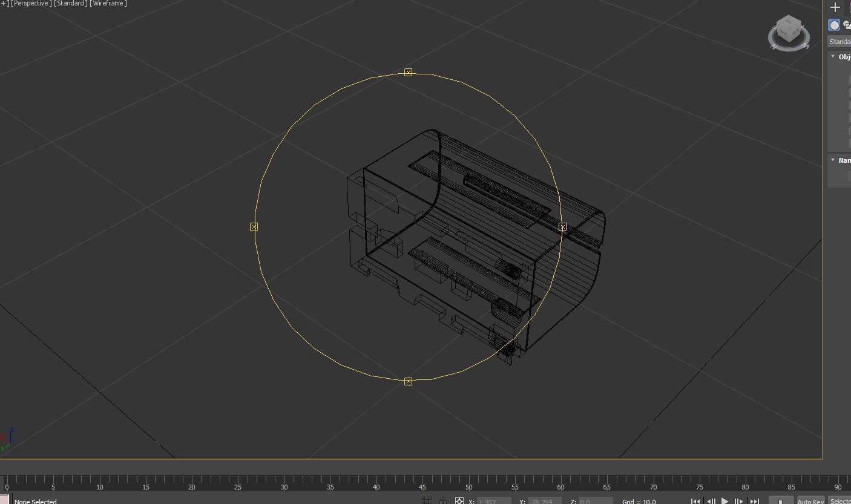This screenshot has width=851, height=504.
Task: Click the Z coordinate field
Action: coord(595,501)
